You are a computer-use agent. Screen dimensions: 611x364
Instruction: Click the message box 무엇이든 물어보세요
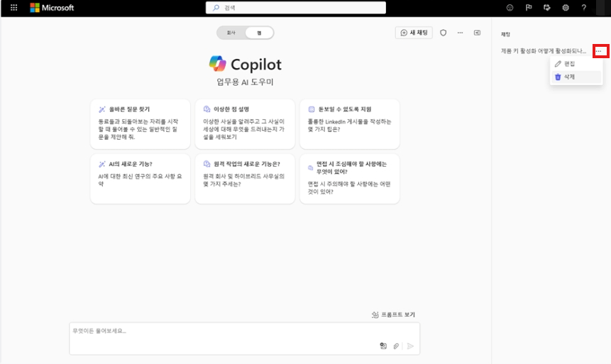[244, 338]
